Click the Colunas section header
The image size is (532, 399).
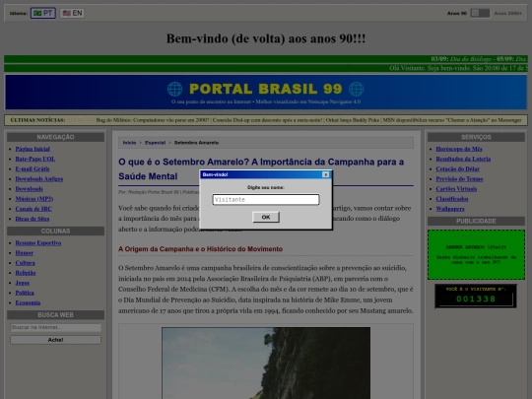pyautogui.click(x=55, y=232)
